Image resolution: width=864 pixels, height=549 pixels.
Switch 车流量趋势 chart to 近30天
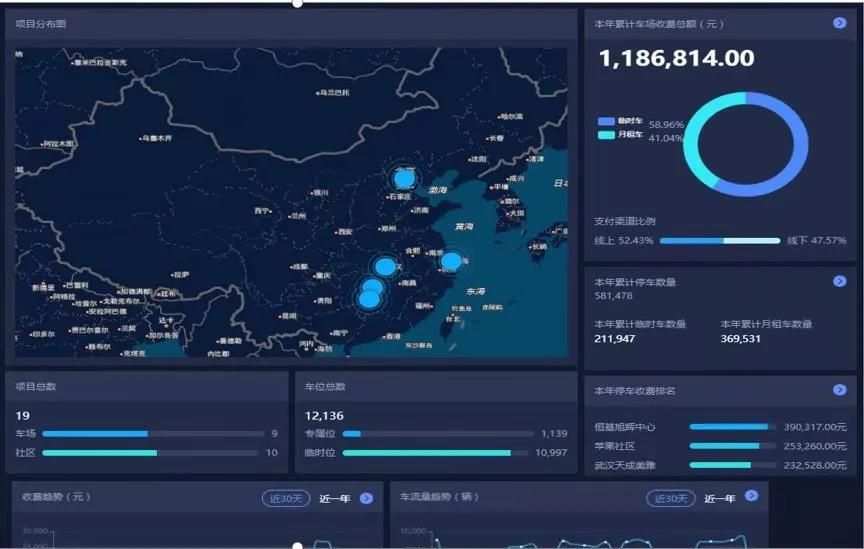click(670, 498)
